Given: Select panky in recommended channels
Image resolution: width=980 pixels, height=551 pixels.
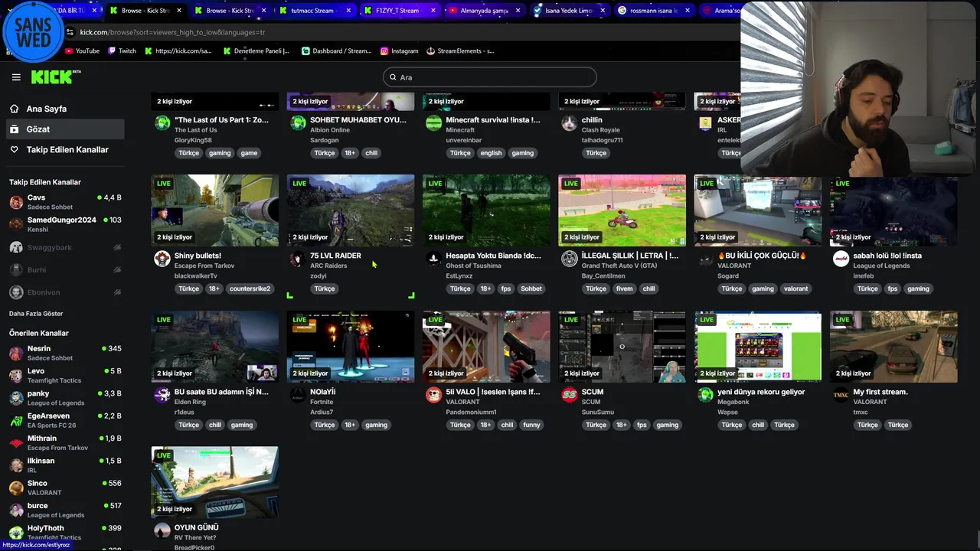Looking at the screenshot, I should click(x=65, y=398).
